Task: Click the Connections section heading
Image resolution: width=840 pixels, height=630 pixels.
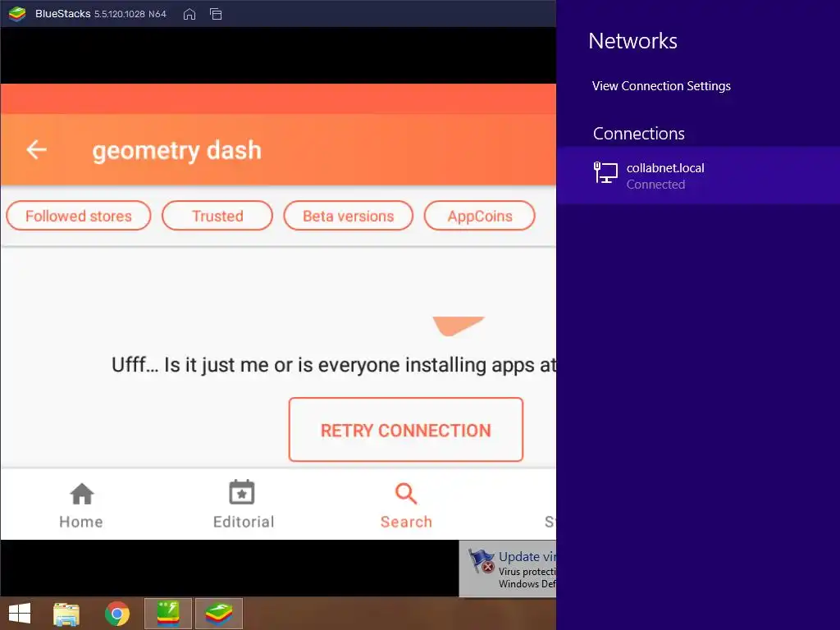Action: pos(638,134)
